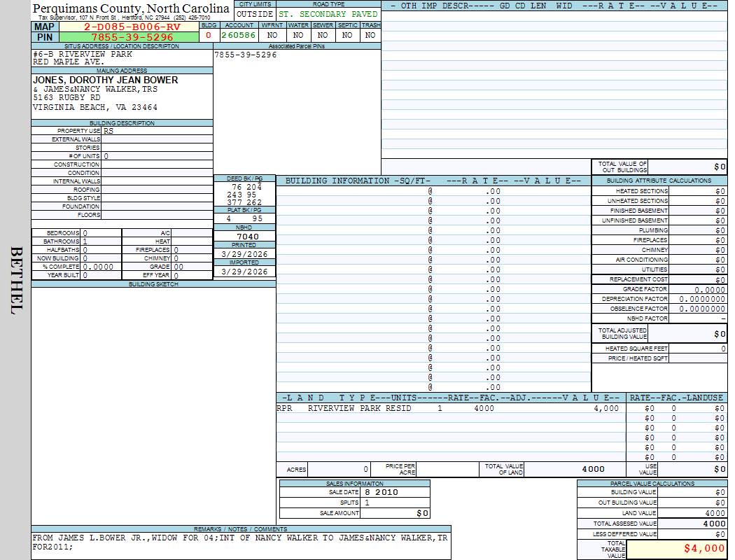Viewport: 735px width, 560px height.
Task: Click the RPR Riverview Park Resid land row
Action: [448, 408]
